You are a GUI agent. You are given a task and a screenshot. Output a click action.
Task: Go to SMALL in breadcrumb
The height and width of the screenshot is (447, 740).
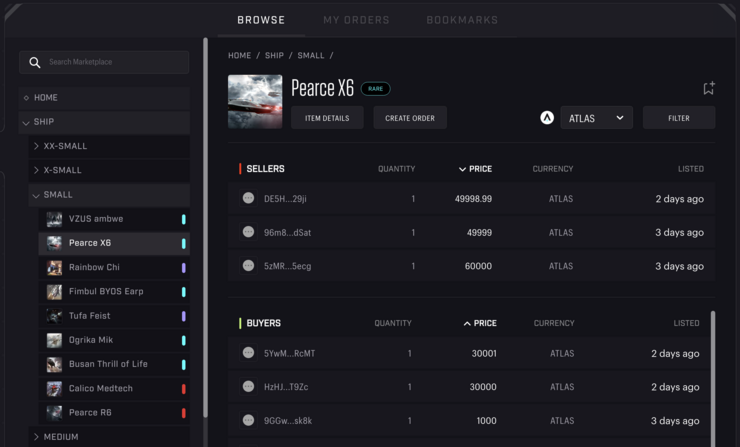tap(311, 56)
